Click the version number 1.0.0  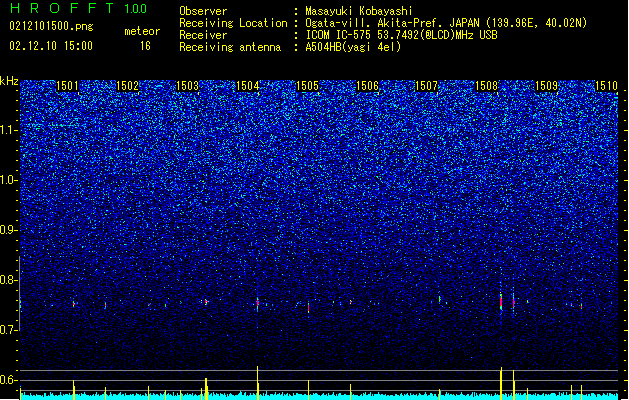[x=135, y=8]
